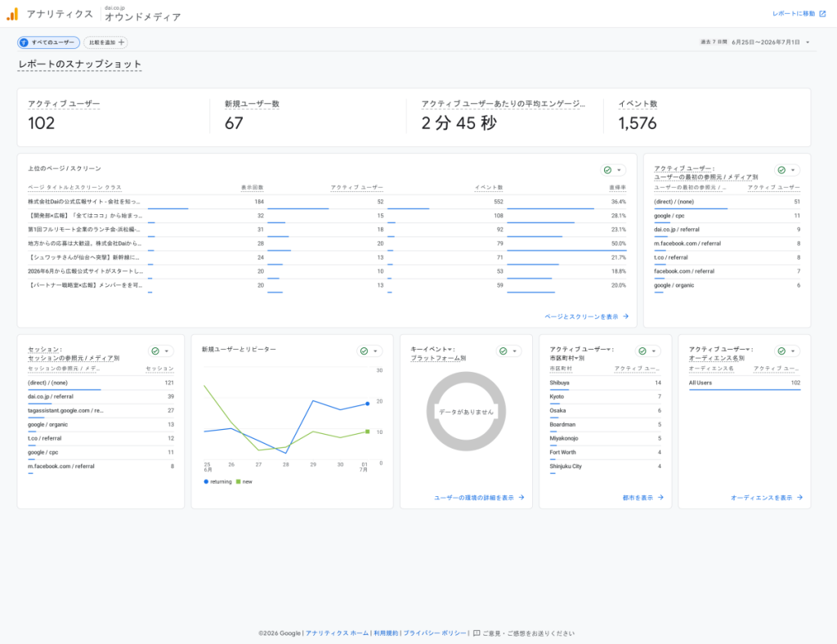Open the アクティブユーザー metric heading

tap(64, 104)
